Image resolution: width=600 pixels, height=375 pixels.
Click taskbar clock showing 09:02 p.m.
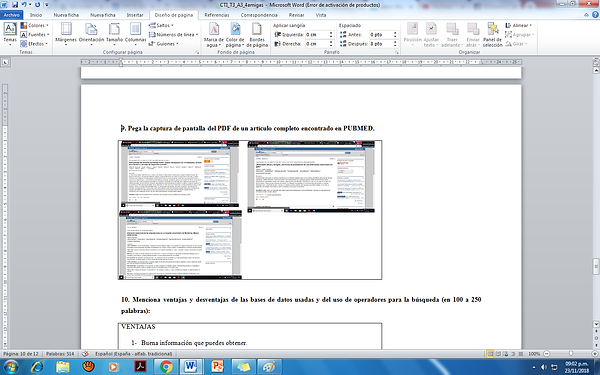point(576,367)
